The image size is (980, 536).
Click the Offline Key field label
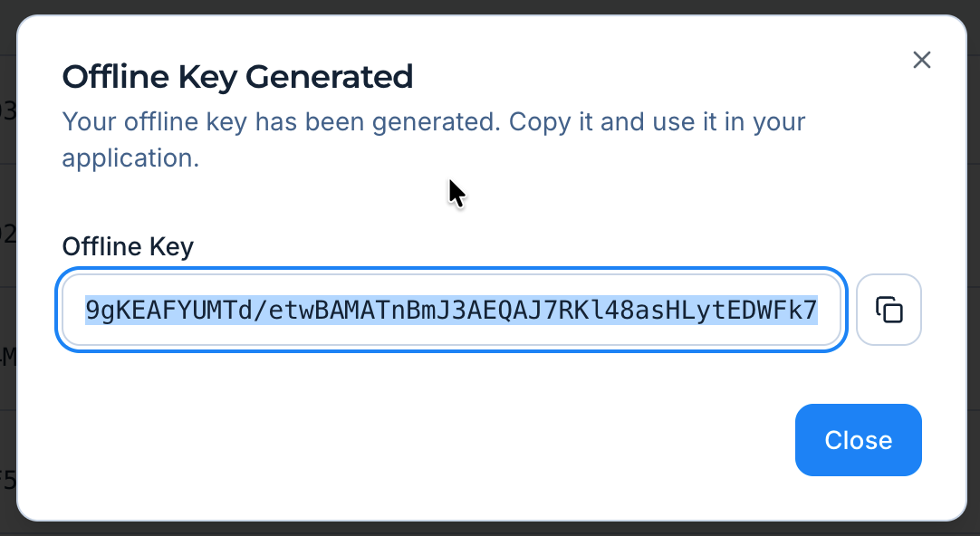(x=127, y=246)
